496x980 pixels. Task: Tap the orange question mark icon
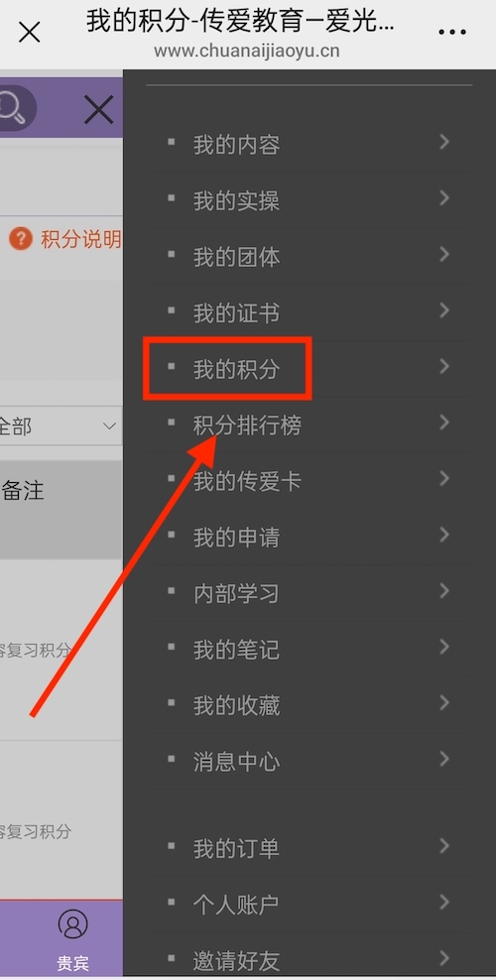tap(21, 239)
